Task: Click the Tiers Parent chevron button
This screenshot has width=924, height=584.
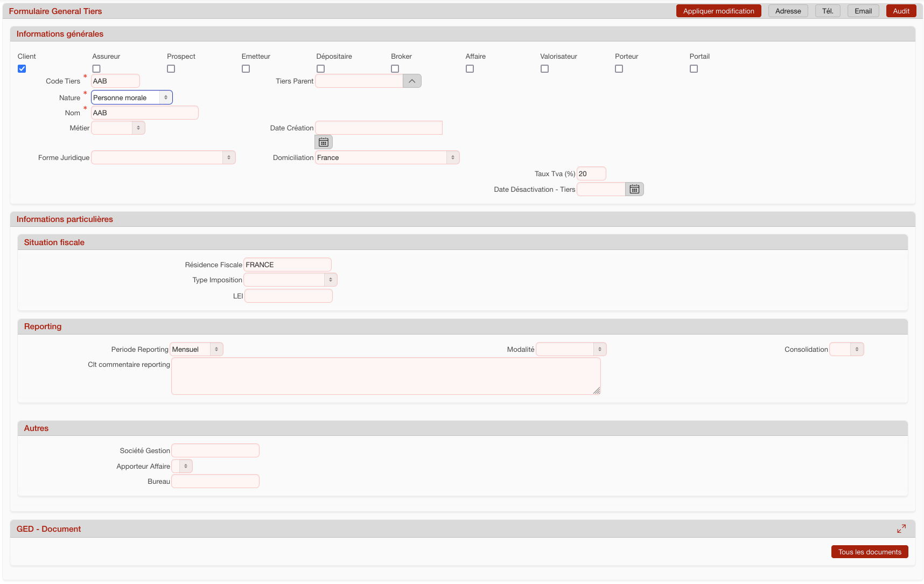Action: (412, 81)
